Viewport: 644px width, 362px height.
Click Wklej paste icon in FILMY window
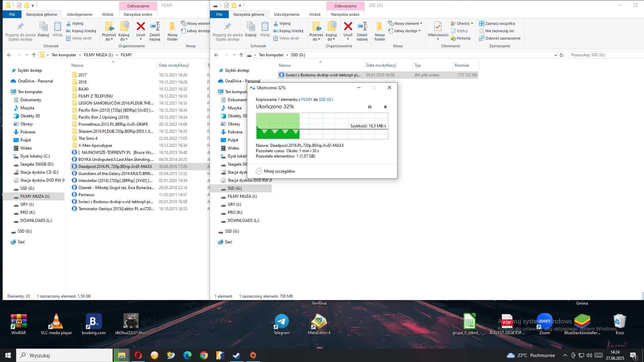click(57, 29)
